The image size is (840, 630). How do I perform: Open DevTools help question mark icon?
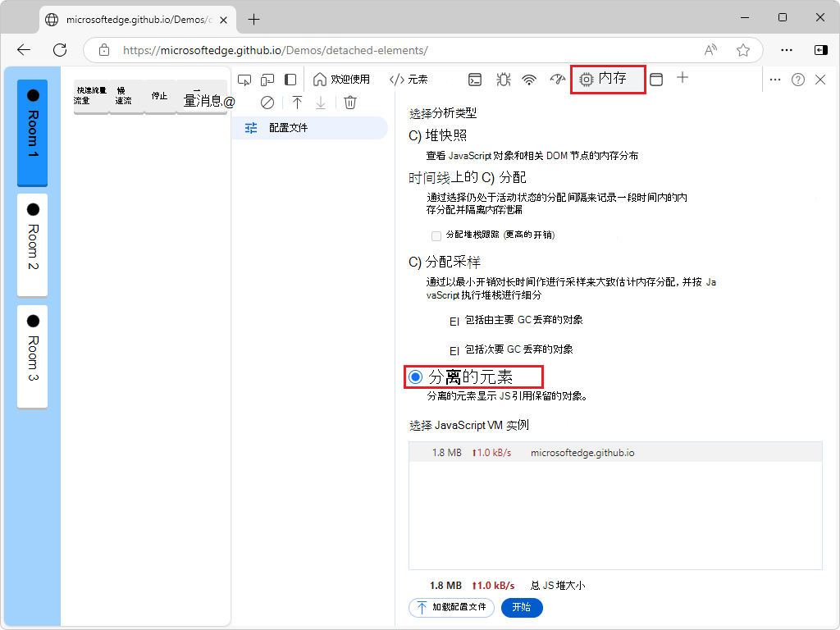click(x=798, y=80)
